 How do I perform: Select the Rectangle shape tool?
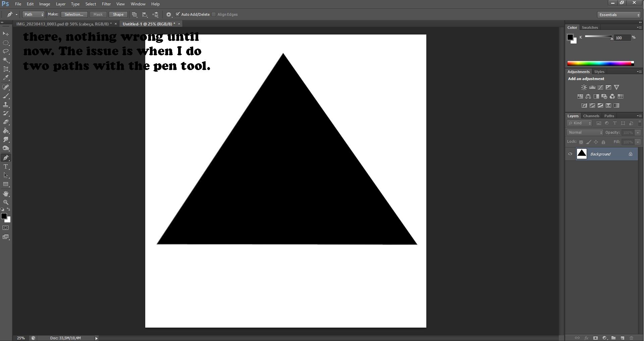6,184
